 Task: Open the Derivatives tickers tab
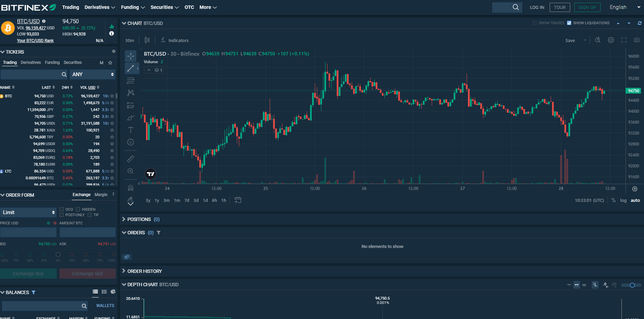(31, 63)
